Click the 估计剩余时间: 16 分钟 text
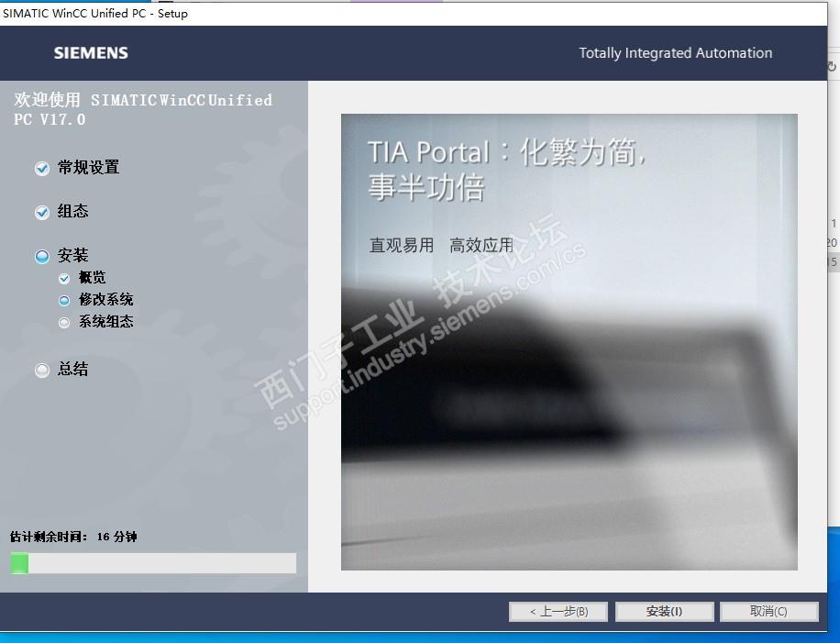840x643 pixels. tap(73, 537)
